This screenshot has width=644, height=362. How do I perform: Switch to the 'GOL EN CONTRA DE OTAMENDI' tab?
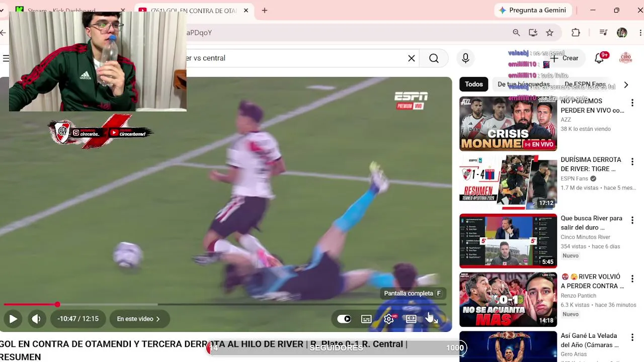[x=194, y=11]
